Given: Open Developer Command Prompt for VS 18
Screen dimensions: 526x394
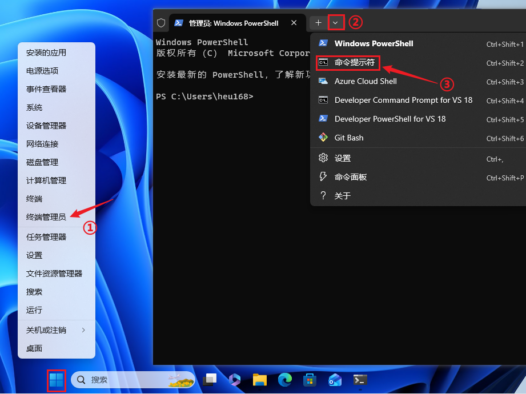Looking at the screenshot, I should [418, 100].
